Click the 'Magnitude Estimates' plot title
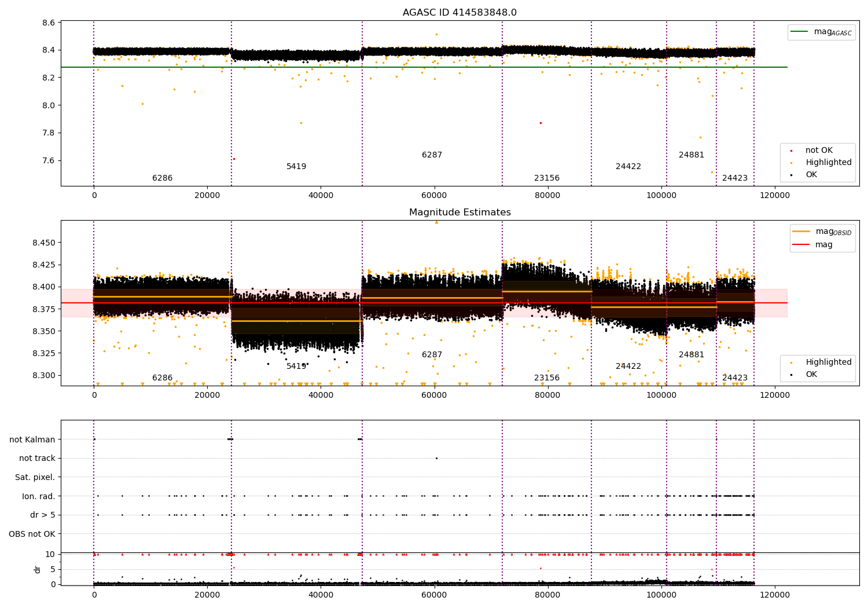The height and width of the screenshot is (608, 868). 459,213
